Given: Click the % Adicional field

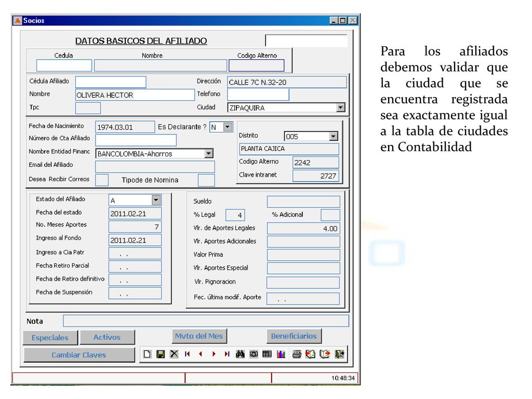Looking at the screenshot, I should point(330,215).
